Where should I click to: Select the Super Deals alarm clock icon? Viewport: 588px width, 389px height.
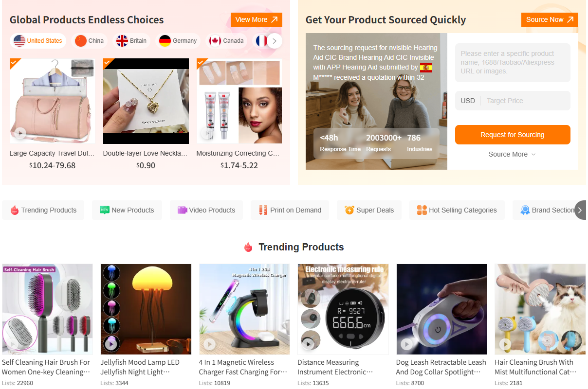coord(349,210)
